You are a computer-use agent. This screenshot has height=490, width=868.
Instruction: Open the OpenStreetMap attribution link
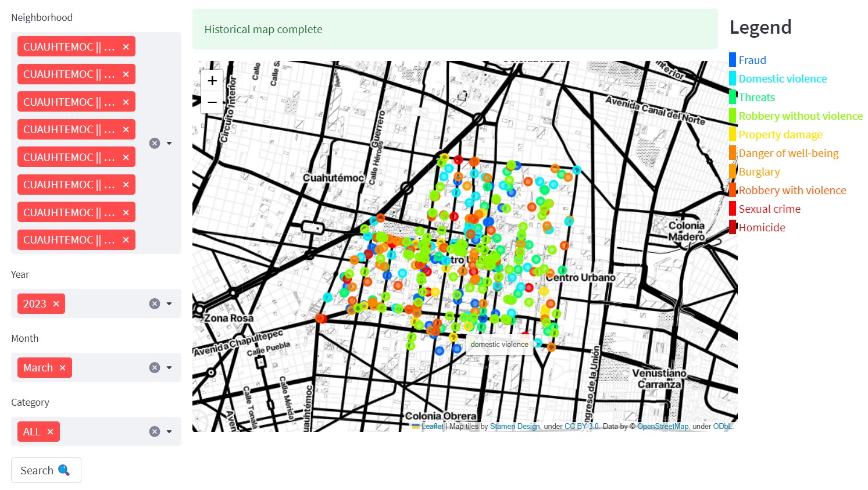[662, 427]
